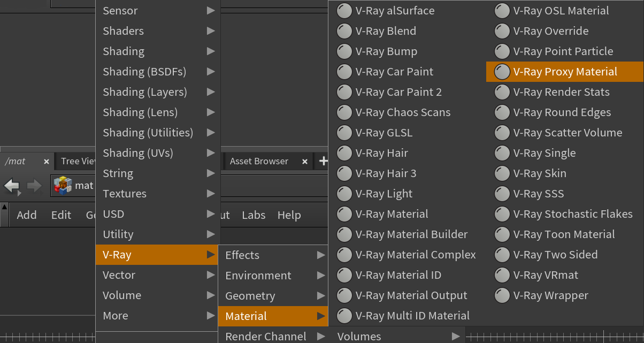Close the /mat pane tab
The image size is (644, 343).
(x=47, y=162)
